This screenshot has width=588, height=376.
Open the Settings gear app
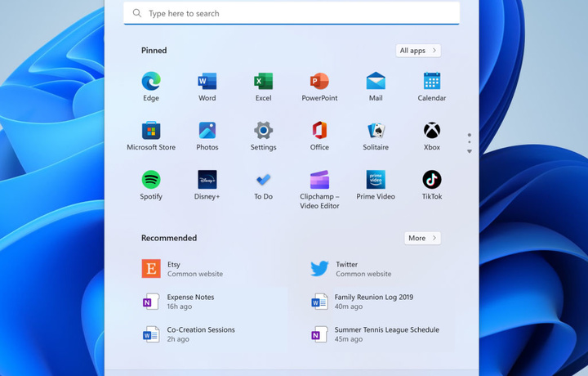tap(263, 136)
